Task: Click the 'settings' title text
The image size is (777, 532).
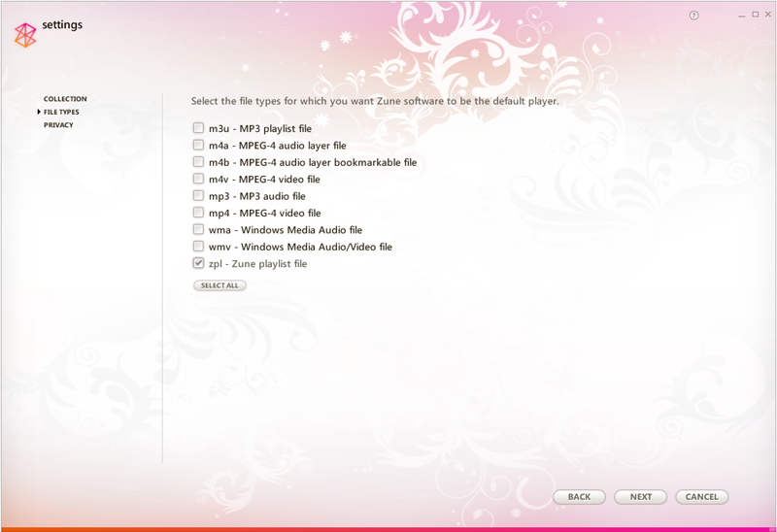Action: pyautogui.click(x=62, y=25)
